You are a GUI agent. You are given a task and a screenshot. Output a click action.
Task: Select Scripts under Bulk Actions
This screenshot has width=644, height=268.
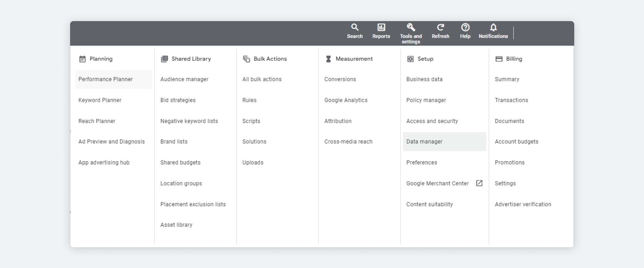[x=251, y=121]
